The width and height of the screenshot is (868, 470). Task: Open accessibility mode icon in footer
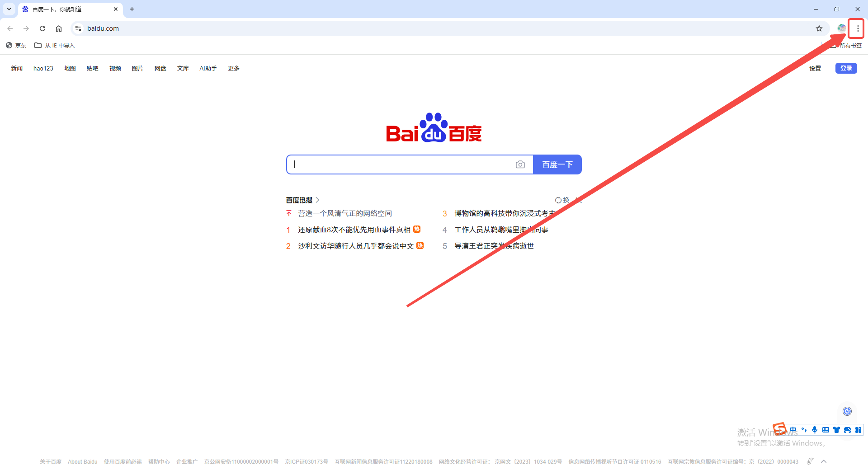click(810, 461)
